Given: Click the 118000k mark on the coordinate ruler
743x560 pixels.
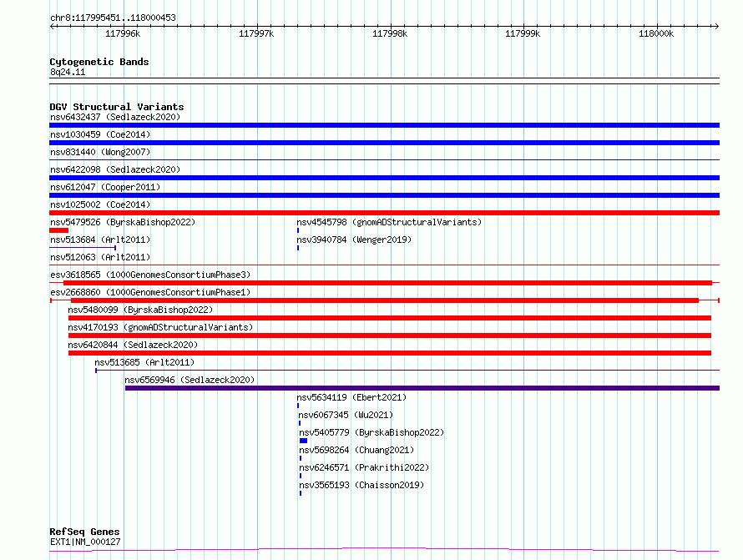Looking at the screenshot, I should (x=655, y=33).
